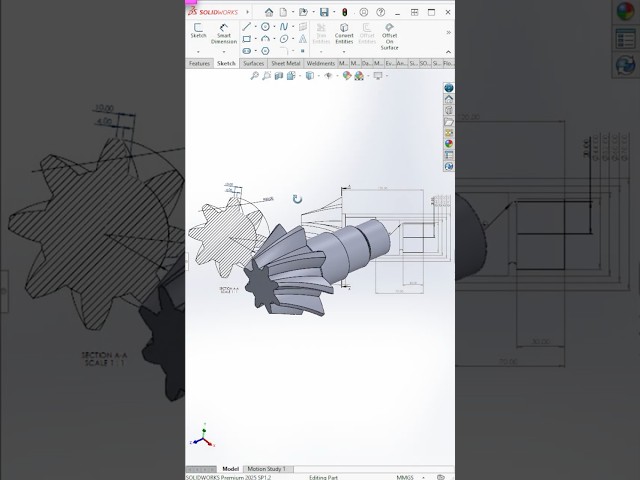
Task: Click the Zoom to Fit icon
Action: pyautogui.click(x=254, y=76)
